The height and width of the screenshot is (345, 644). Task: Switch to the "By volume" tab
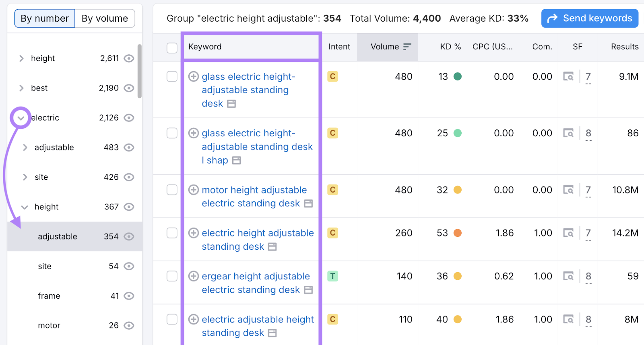point(105,18)
